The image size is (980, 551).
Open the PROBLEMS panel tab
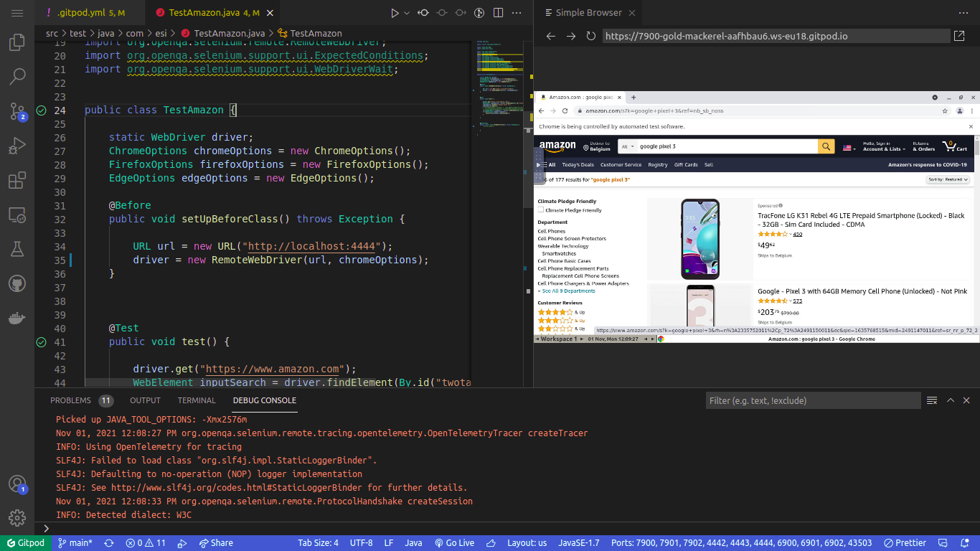[81, 400]
